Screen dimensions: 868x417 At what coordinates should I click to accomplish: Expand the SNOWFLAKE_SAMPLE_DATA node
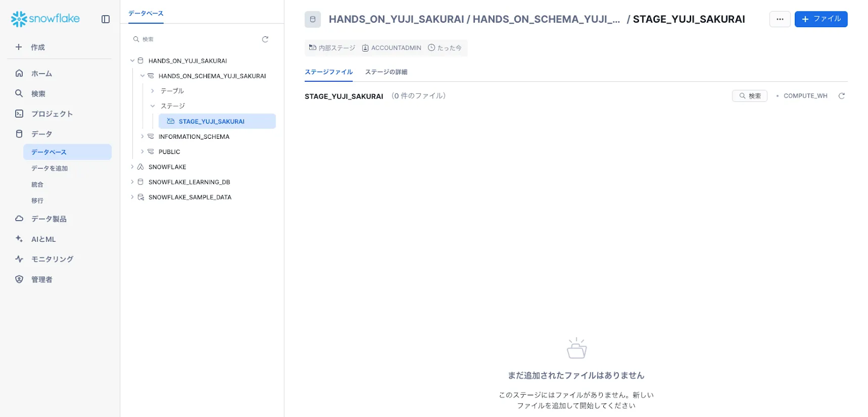tap(132, 197)
